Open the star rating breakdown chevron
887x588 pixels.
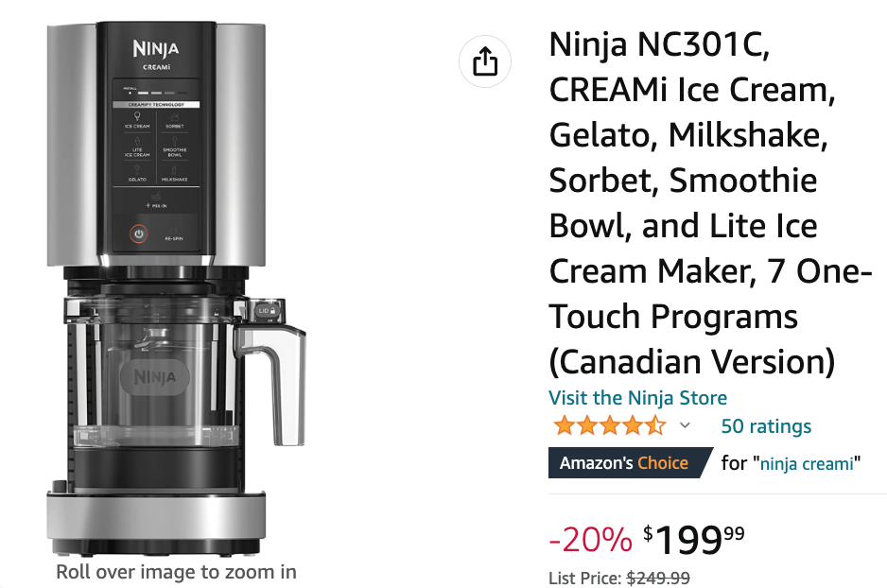[685, 425]
